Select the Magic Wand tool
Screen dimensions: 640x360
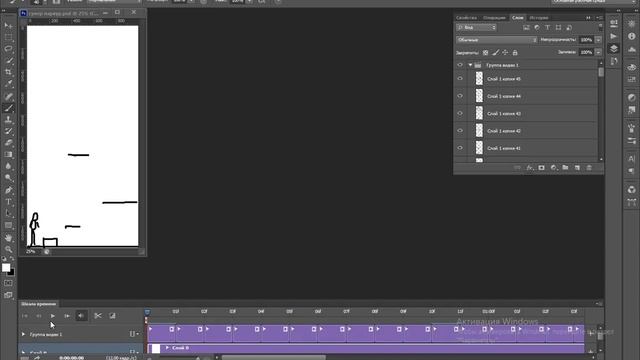pos(8,60)
